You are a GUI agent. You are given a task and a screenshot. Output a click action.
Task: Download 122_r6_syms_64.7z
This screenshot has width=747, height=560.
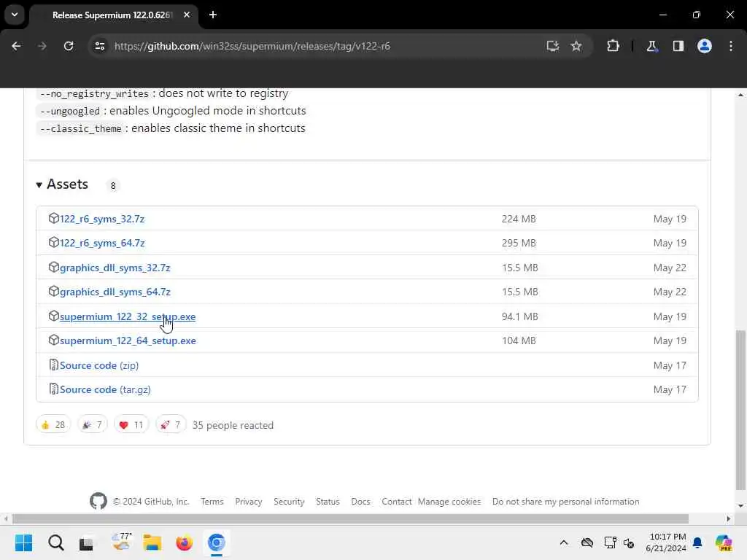tap(102, 243)
